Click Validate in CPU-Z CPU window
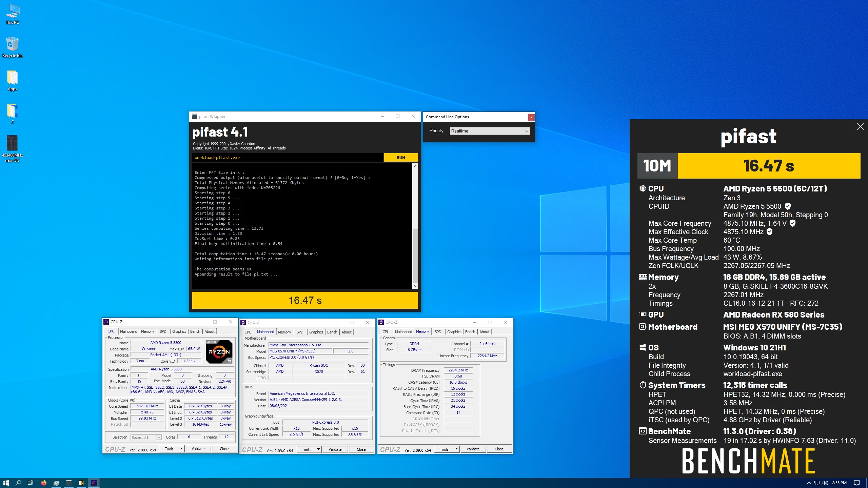 198,449
